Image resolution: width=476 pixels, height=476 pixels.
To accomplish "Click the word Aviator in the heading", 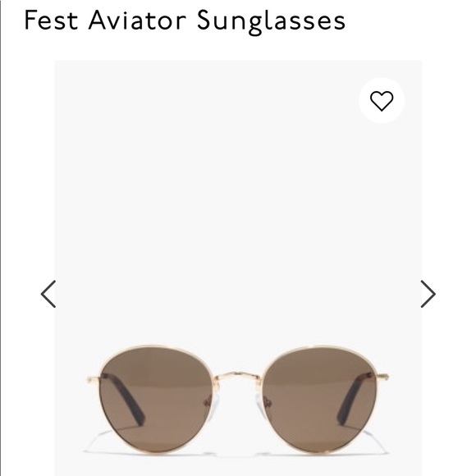I will (x=137, y=20).
